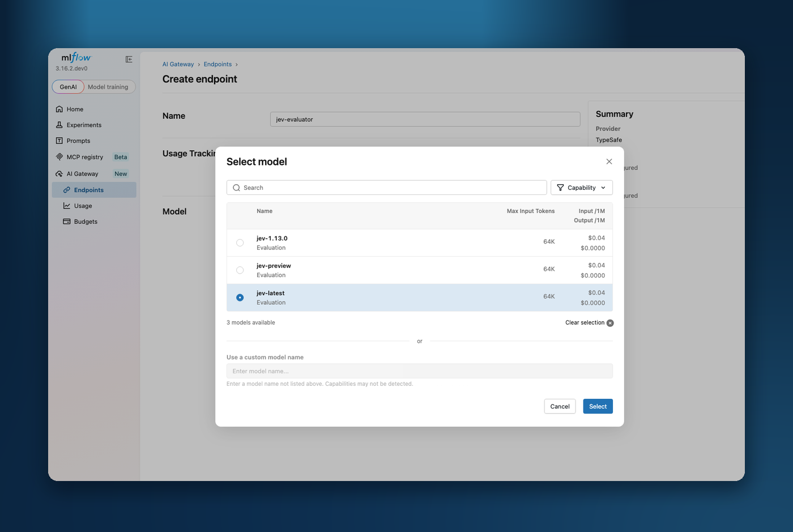Screen dimensions: 793x532
Task: Click the selected jev-latest radio button
Action: coord(240,297)
